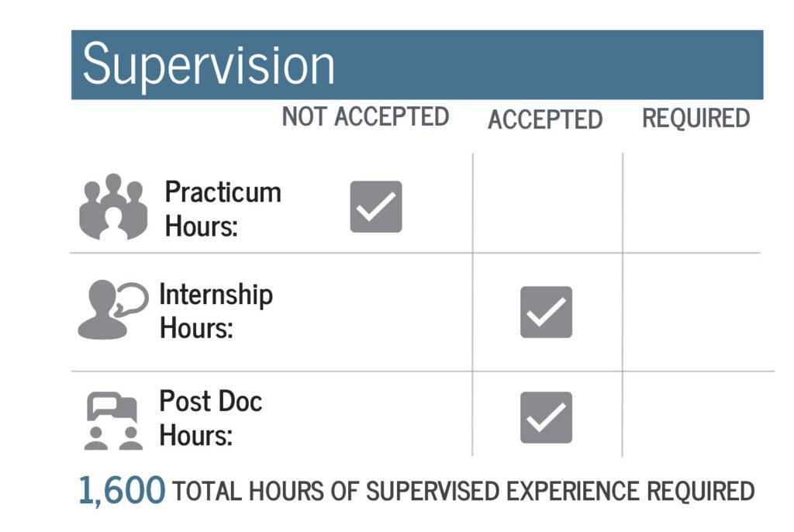Uncheck the Internship Hours Accepted checkbox
794x532 pixels.
546,312
